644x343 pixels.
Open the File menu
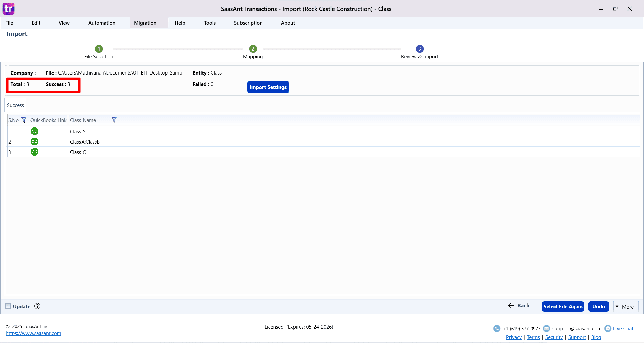pos(9,23)
